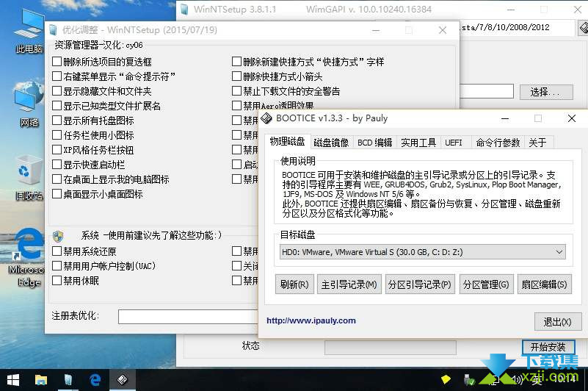Open the Windows Start menu
The height and width of the screenshot is (391, 588).
point(13,380)
